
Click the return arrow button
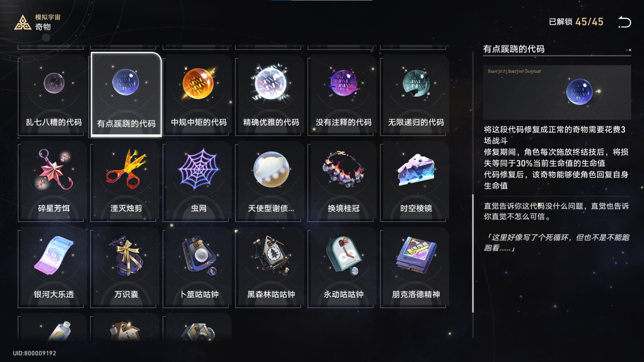pos(624,22)
